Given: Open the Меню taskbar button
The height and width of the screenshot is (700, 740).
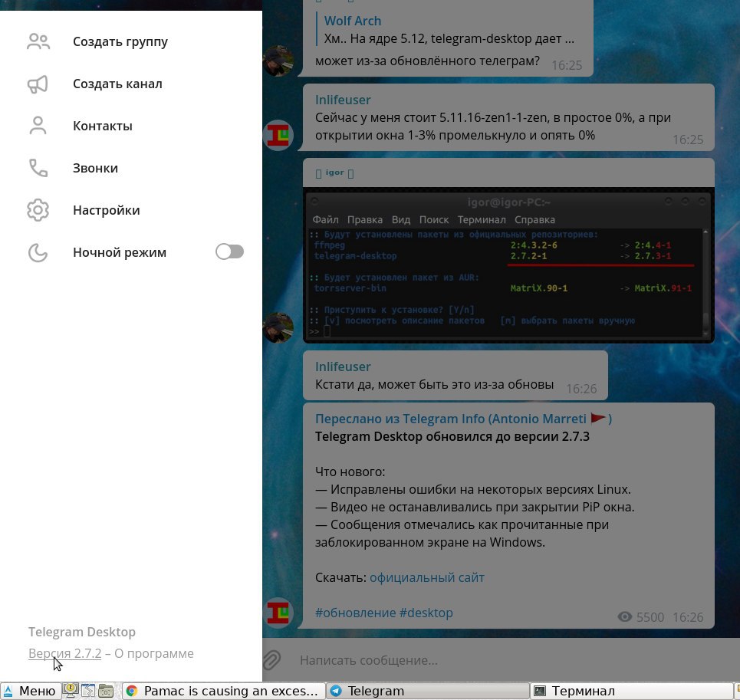Looking at the screenshot, I should 30,691.
